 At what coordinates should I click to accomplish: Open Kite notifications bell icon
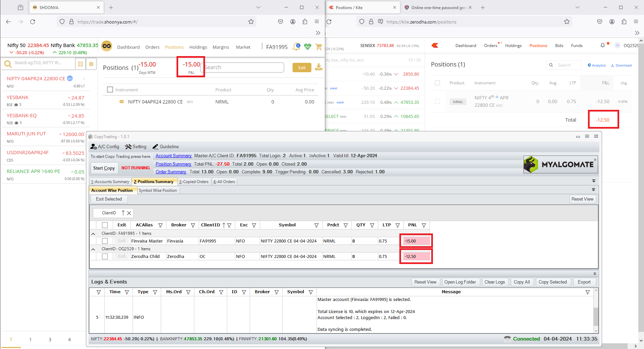tap(603, 45)
